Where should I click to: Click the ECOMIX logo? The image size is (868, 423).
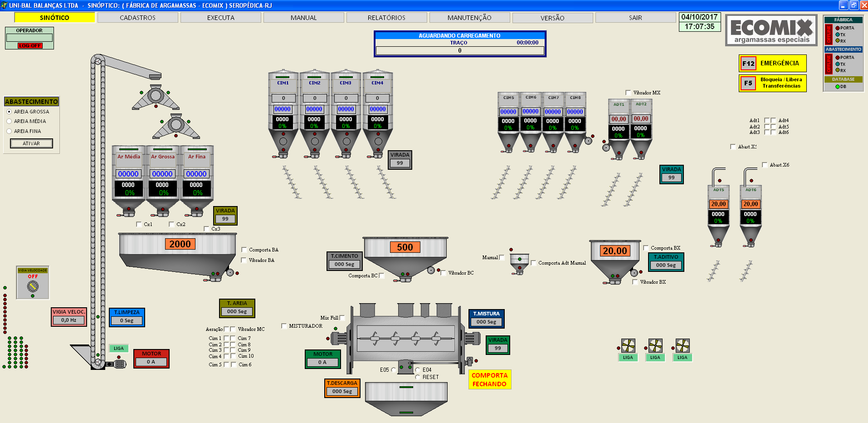coord(771,30)
